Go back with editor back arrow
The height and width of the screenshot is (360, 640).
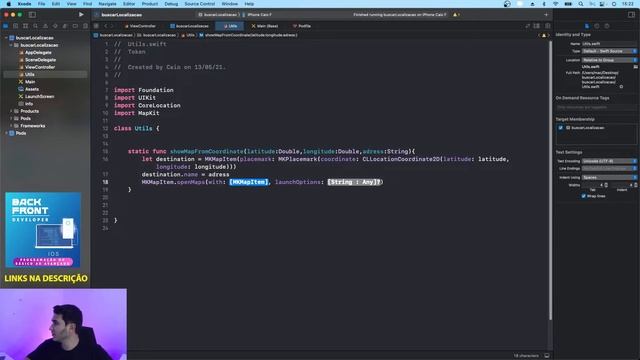pyautogui.click(x=105, y=26)
